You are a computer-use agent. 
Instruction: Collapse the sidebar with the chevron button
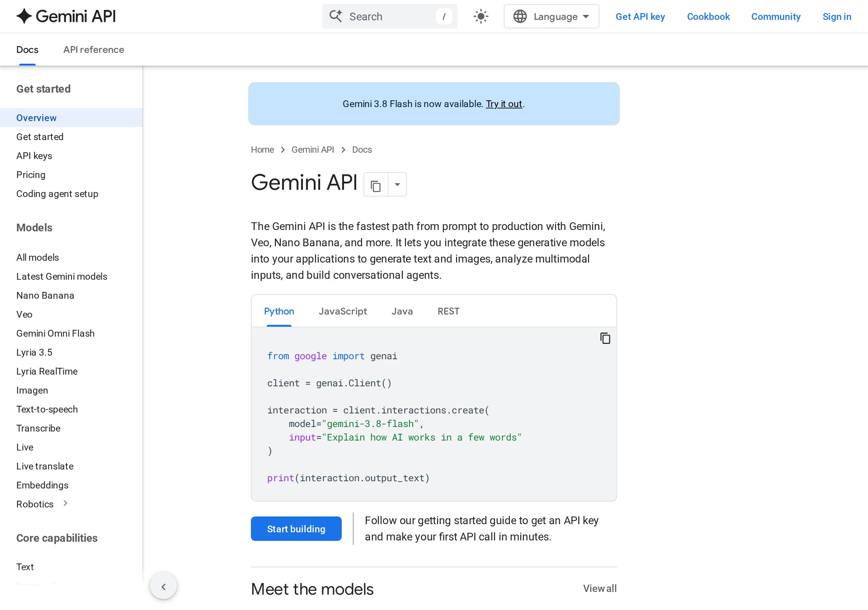click(163, 586)
